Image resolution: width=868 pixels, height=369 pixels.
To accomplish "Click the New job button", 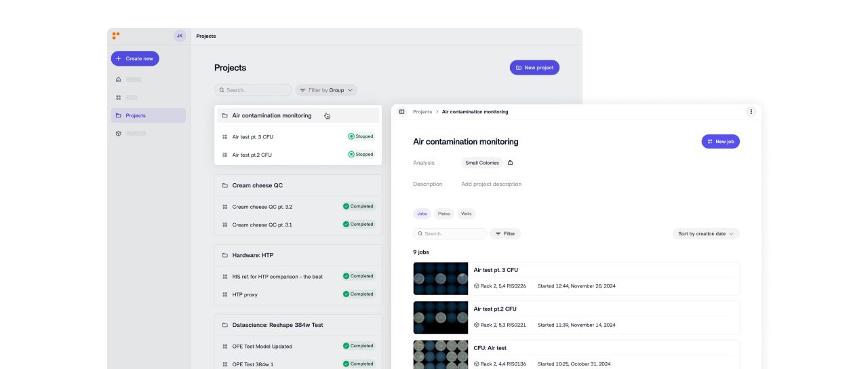I will (720, 142).
